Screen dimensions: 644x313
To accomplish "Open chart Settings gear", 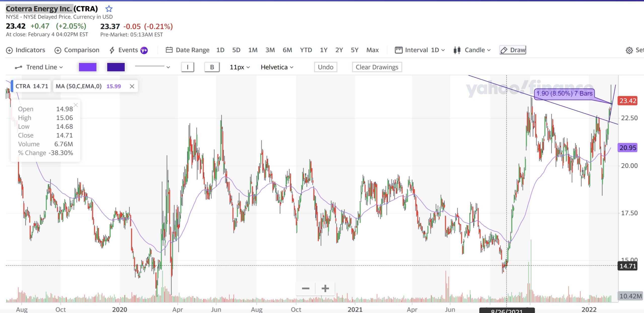I will (x=629, y=50).
